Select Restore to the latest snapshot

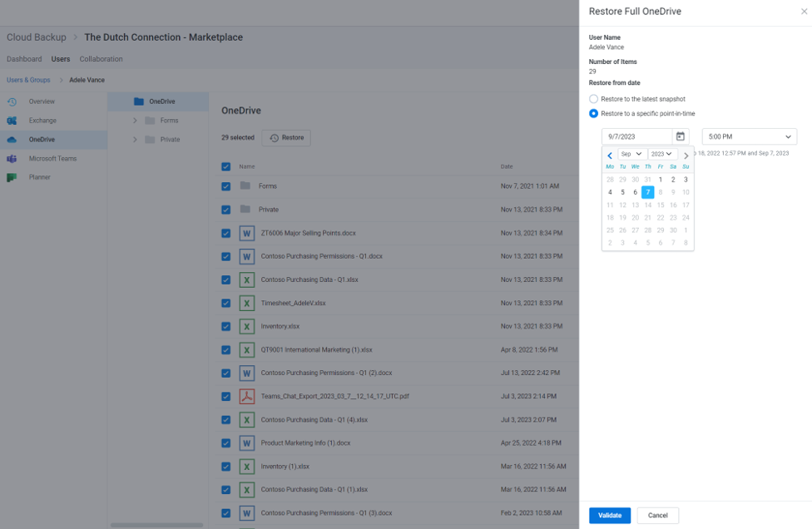593,99
